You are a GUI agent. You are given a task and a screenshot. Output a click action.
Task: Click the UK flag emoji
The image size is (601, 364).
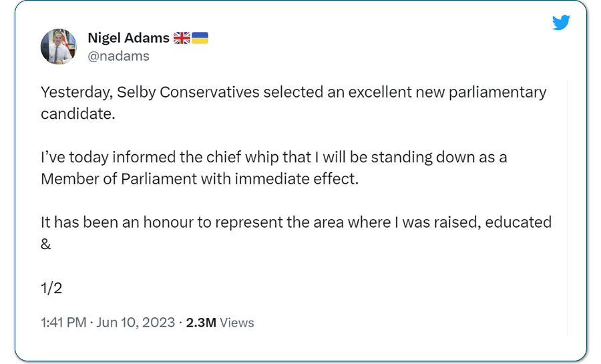[x=182, y=38]
